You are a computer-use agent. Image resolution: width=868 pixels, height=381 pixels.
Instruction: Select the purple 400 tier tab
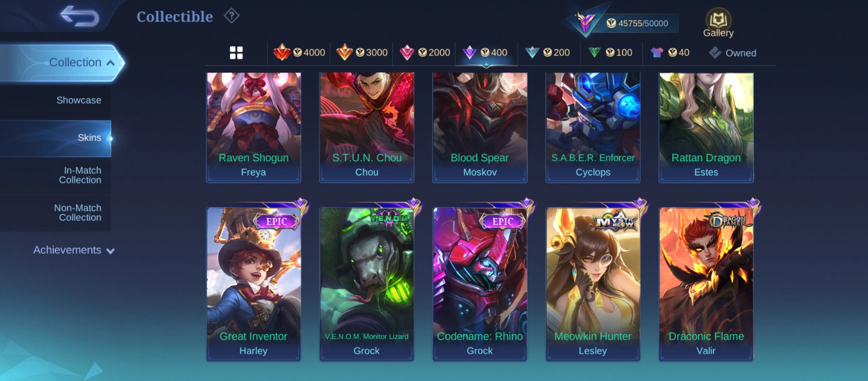tap(486, 53)
